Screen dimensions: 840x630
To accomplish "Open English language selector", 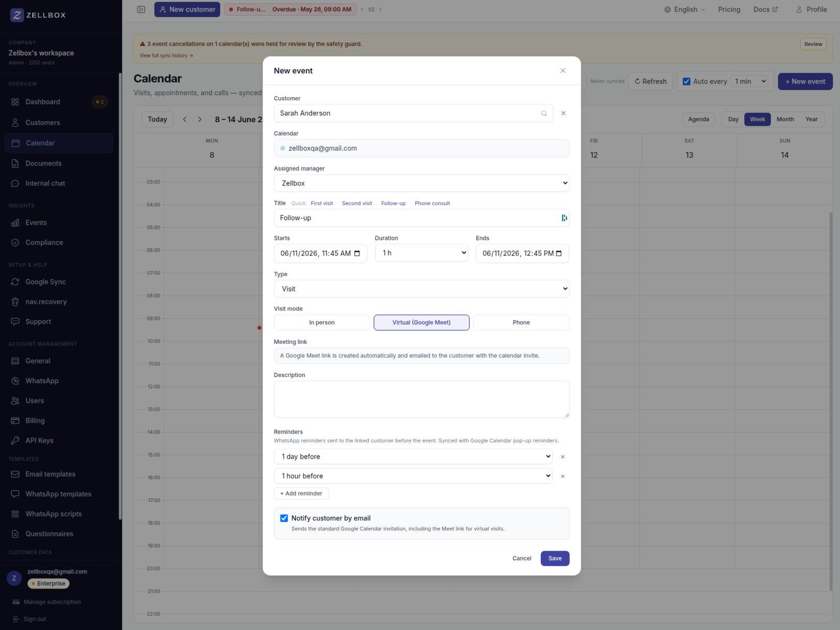I will point(685,9).
